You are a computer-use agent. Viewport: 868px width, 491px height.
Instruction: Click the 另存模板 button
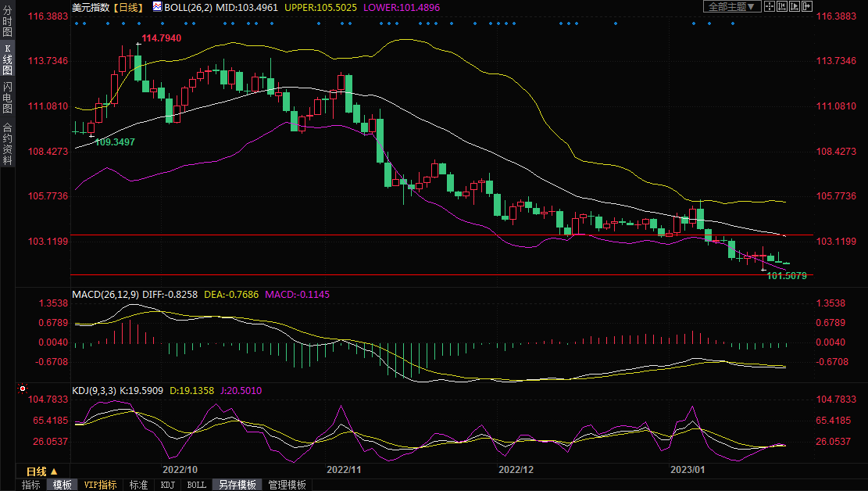pos(238,485)
